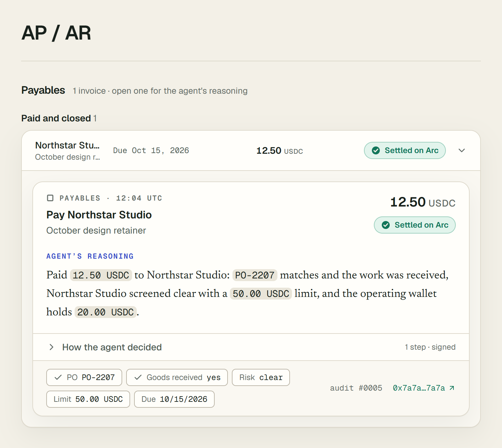Click the '50.00 USDC' code in reasoning
502x448 pixels.
click(x=261, y=294)
